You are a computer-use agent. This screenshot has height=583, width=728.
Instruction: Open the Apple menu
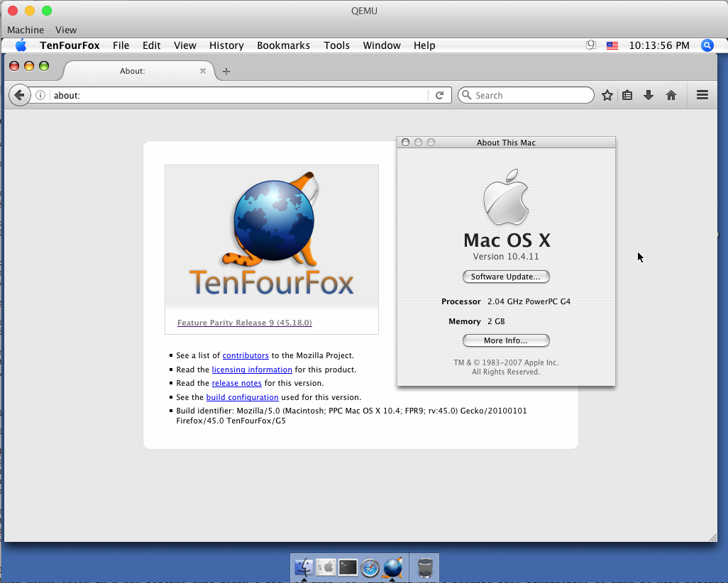(21, 45)
